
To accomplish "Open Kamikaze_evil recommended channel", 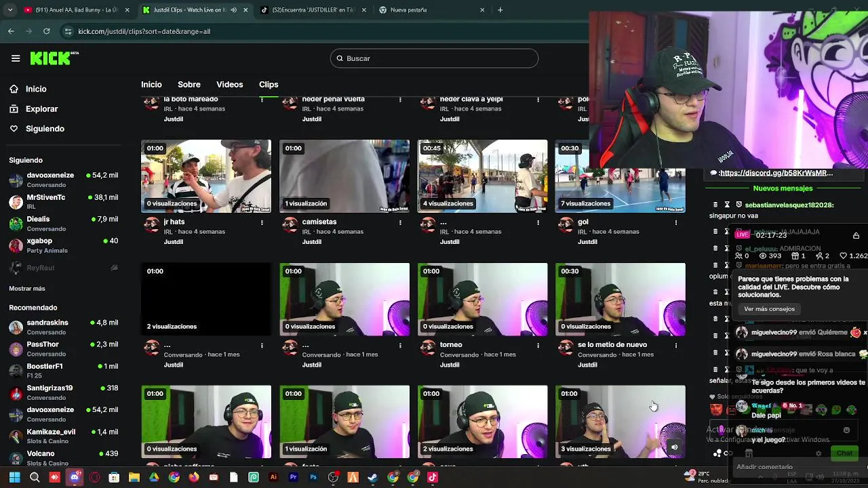I will pyautogui.click(x=63, y=436).
